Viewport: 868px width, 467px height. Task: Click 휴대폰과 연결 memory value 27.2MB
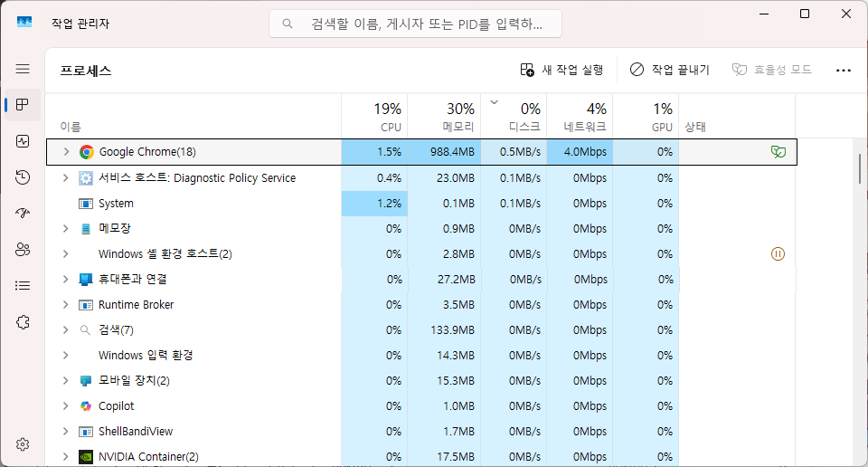(456, 279)
